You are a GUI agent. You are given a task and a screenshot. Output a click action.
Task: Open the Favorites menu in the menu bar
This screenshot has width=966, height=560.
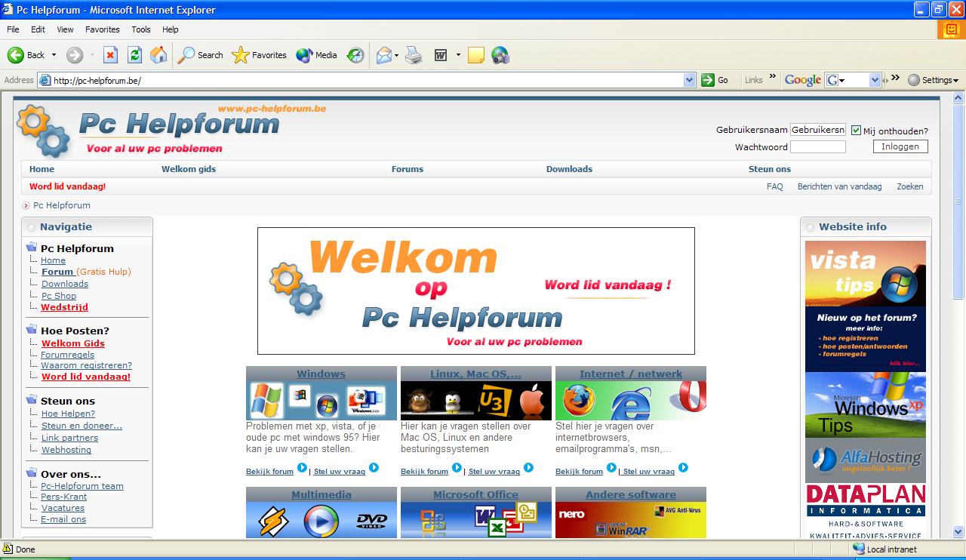[103, 29]
